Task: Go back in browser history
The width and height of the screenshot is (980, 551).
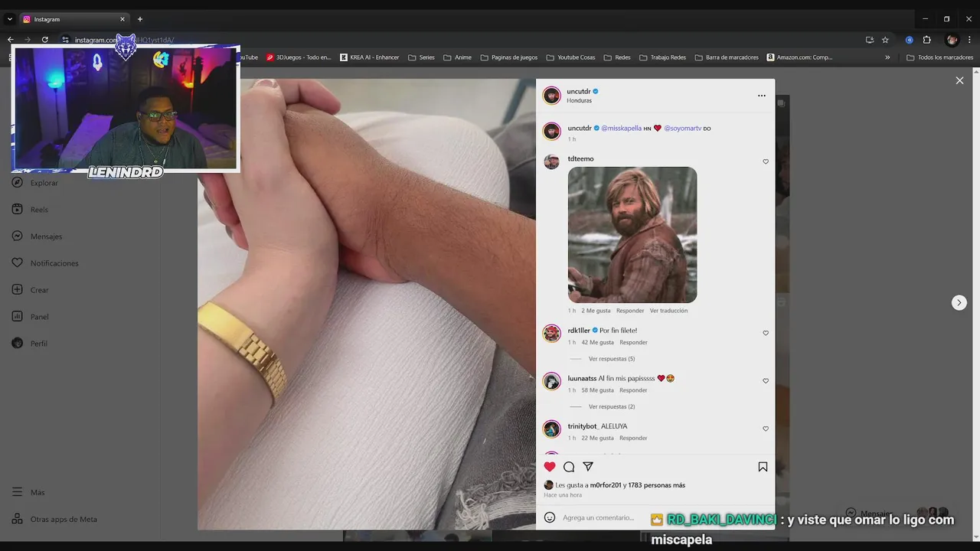Action: [x=11, y=40]
